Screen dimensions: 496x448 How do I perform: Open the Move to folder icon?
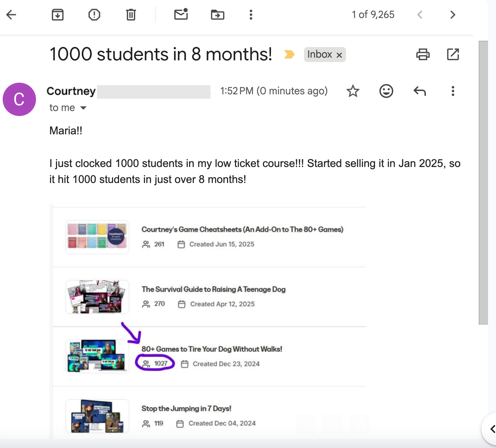(x=218, y=15)
